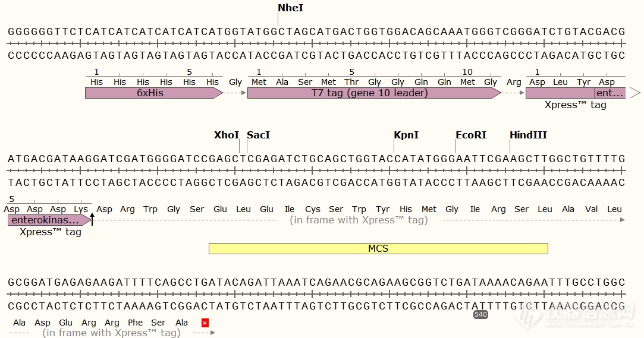Click the HindIII restriction site label

pos(528,135)
